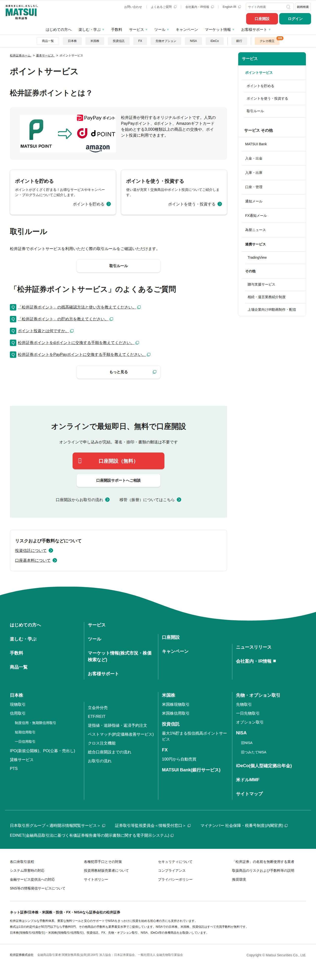Open 為替ニュース in the sidebar

256,230
